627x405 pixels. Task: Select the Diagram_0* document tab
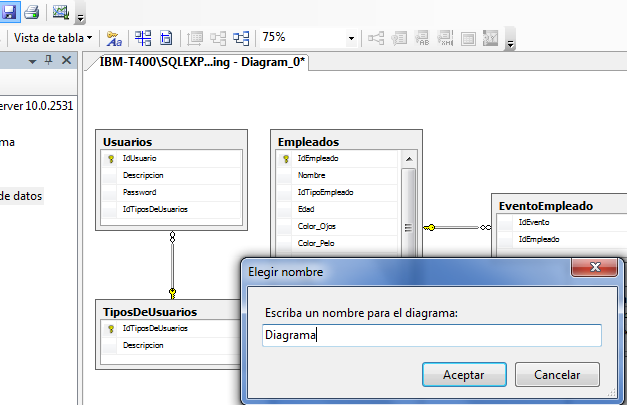[x=202, y=62]
